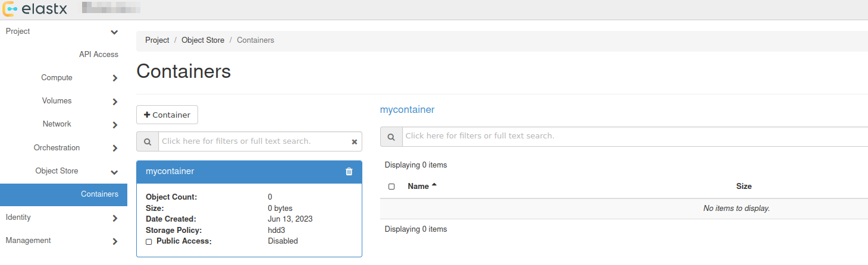Viewport: 868px width, 265px height.
Task: Sort by Name using the ascending arrow
Action: click(434, 185)
